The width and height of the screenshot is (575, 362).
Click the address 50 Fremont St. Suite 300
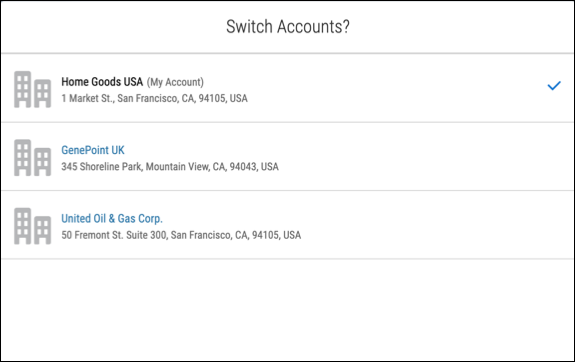(x=181, y=235)
